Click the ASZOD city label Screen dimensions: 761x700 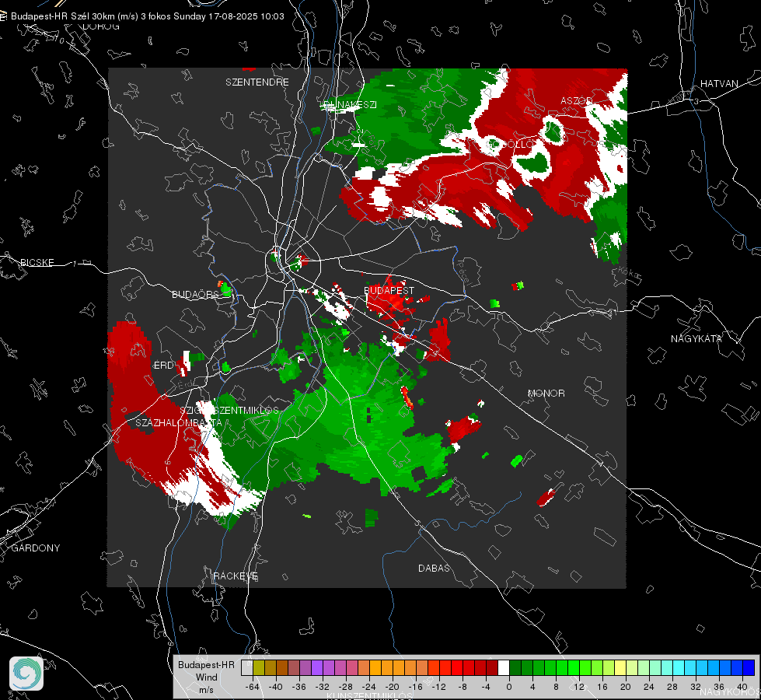click(577, 100)
